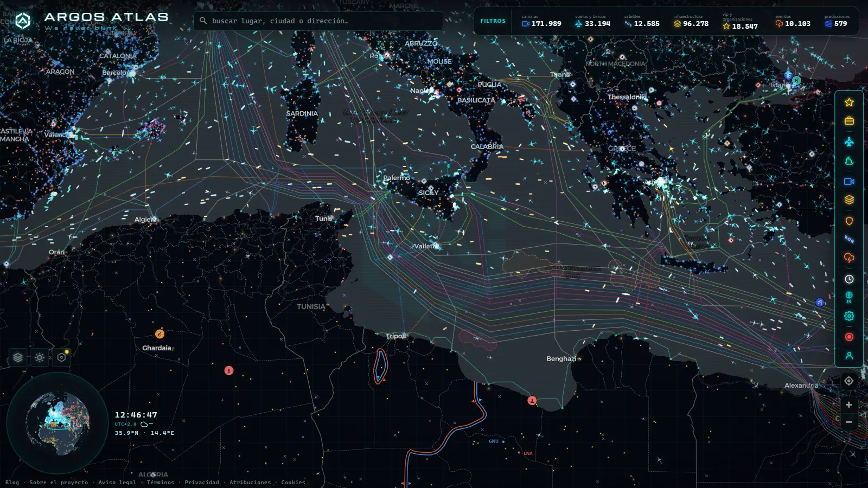This screenshot has width=868, height=488.
Task: Toggle satélites filter showing 12.585
Action: click(x=642, y=21)
